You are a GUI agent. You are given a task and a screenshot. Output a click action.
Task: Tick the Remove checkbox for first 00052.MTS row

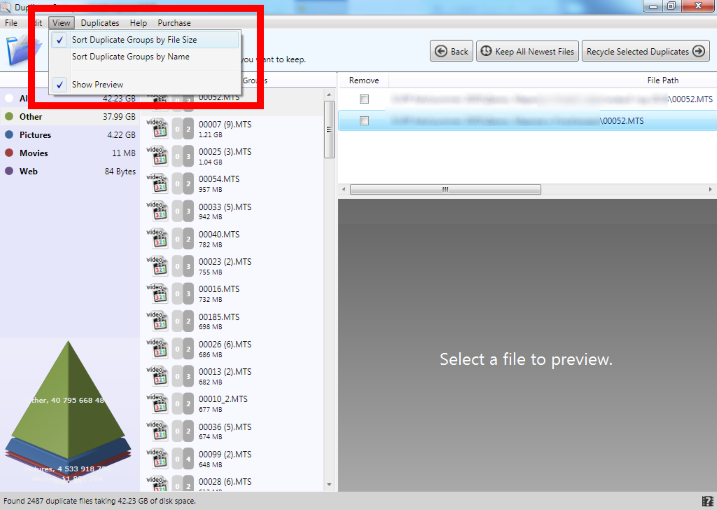pos(364,99)
